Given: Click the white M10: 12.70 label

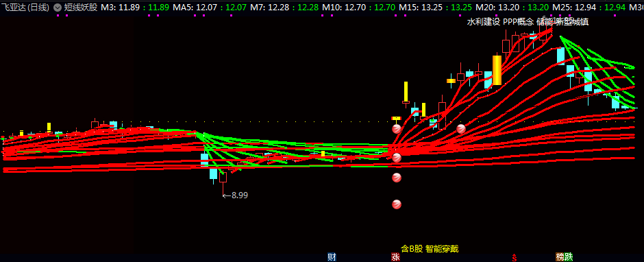Looking at the screenshot, I should [x=345, y=8].
